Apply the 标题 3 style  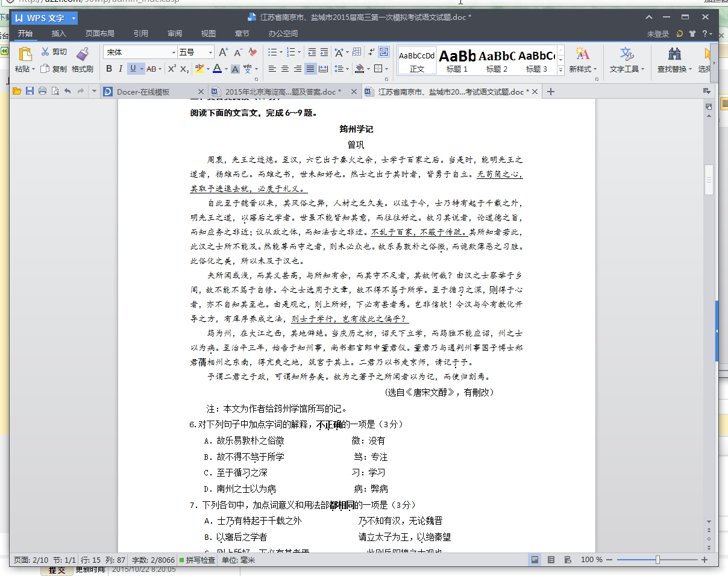(536, 60)
